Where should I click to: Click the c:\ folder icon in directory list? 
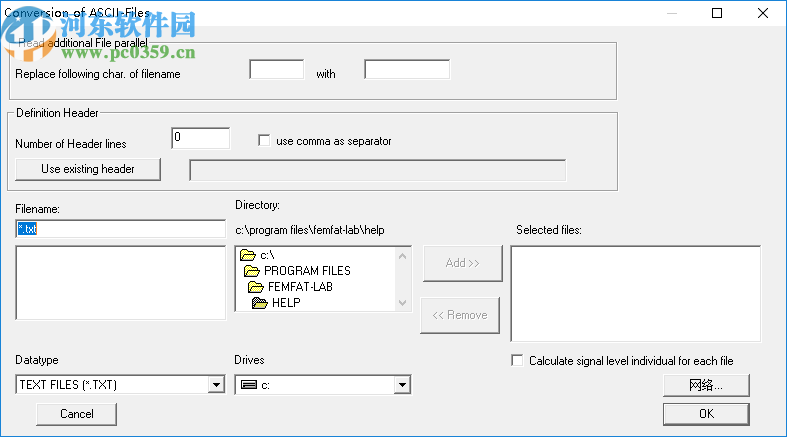(248, 255)
